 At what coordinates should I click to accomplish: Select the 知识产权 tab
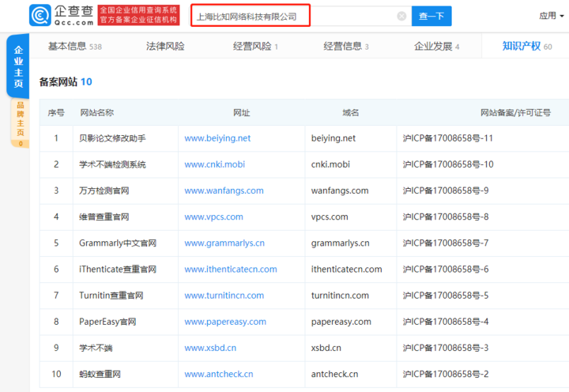tap(527, 46)
